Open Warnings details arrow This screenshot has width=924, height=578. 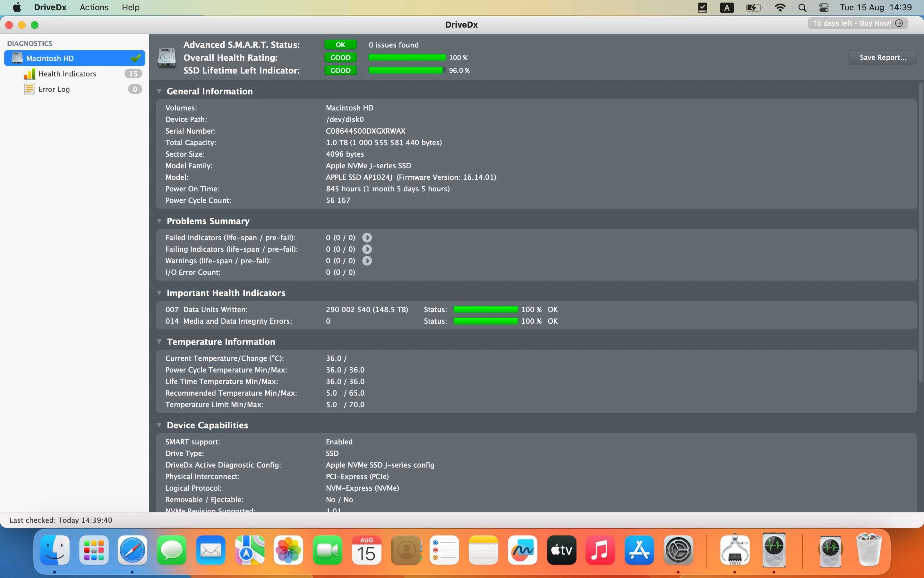pos(367,261)
